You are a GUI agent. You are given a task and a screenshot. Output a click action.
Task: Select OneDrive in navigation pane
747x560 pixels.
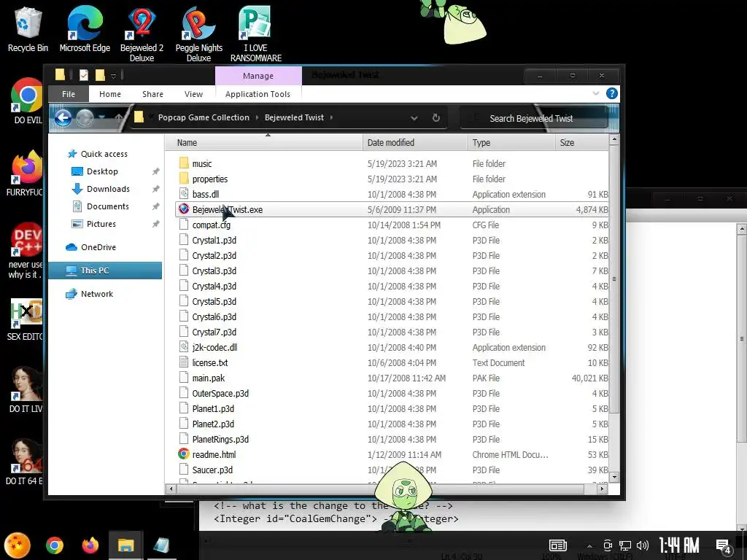pos(98,247)
